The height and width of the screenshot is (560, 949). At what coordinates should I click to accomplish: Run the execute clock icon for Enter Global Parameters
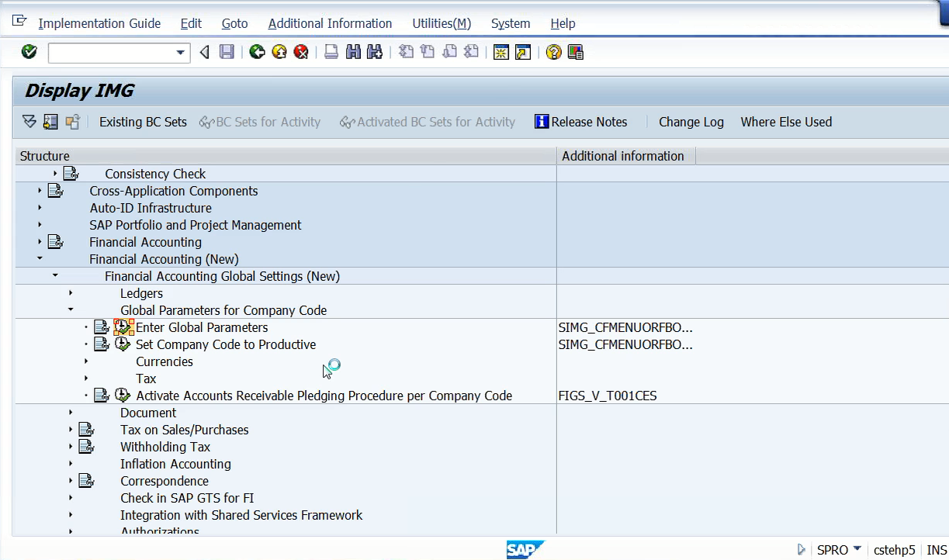pyautogui.click(x=123, y=327)
